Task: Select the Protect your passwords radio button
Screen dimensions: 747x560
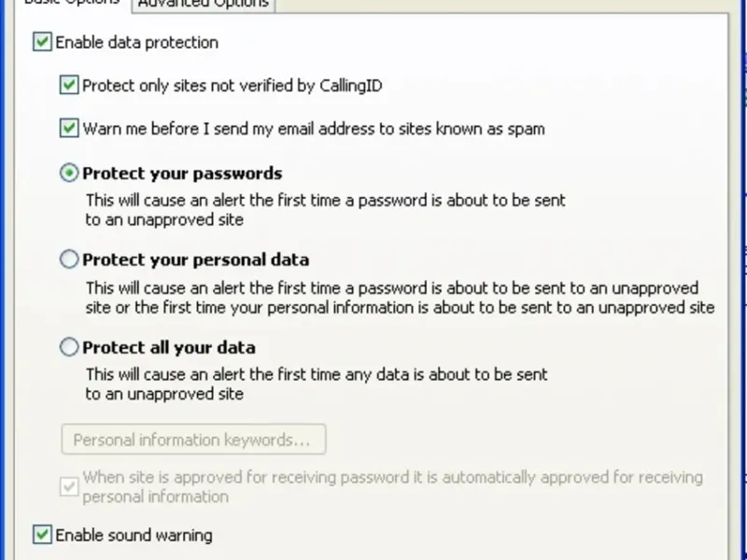Action: [x=69, y=174]
